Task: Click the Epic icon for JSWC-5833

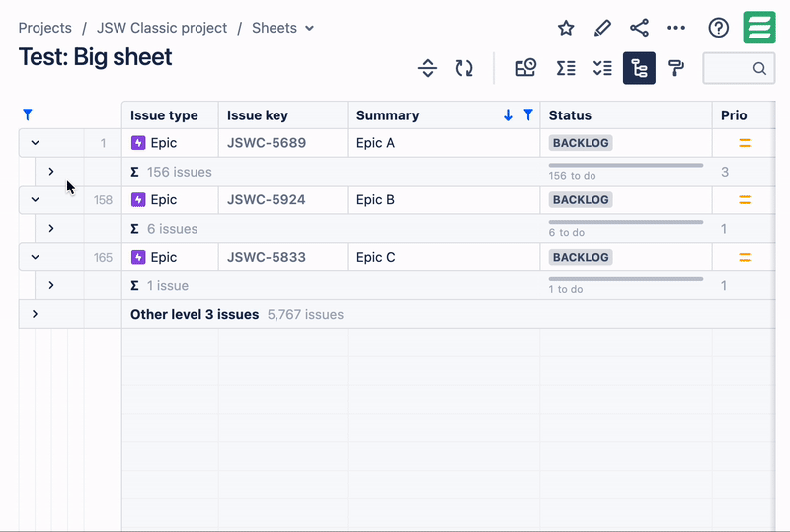Action: click(138, 257)
